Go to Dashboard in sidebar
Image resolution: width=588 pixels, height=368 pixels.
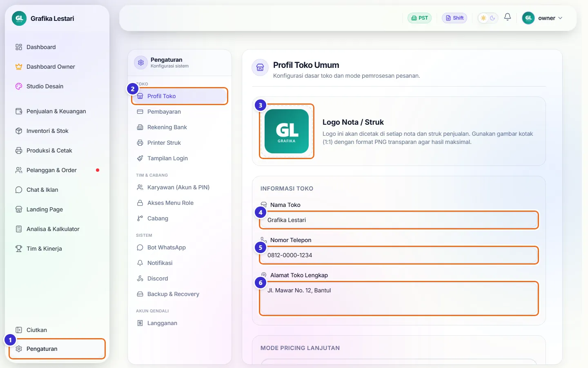(57, 47)
